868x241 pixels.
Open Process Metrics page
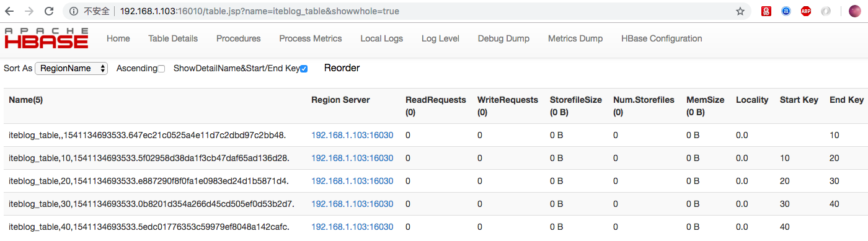coord(311,38)
